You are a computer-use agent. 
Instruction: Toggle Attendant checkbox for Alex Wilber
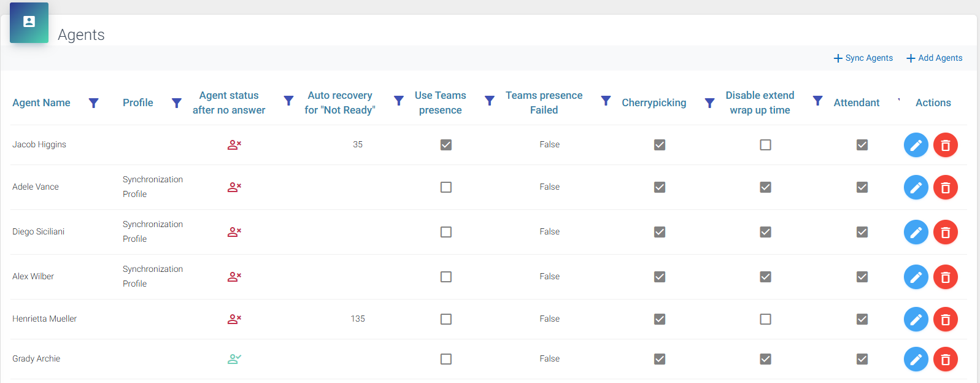click(x=862, y=277)
